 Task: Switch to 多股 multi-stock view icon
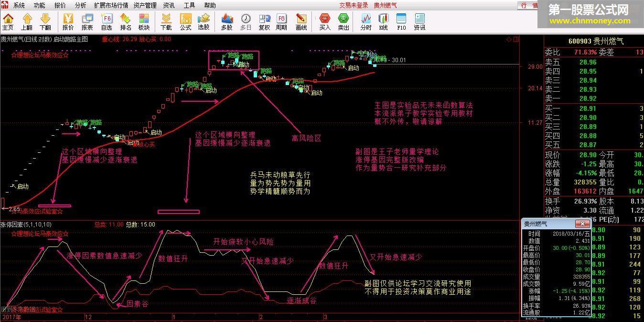click(x=227, y=22)
